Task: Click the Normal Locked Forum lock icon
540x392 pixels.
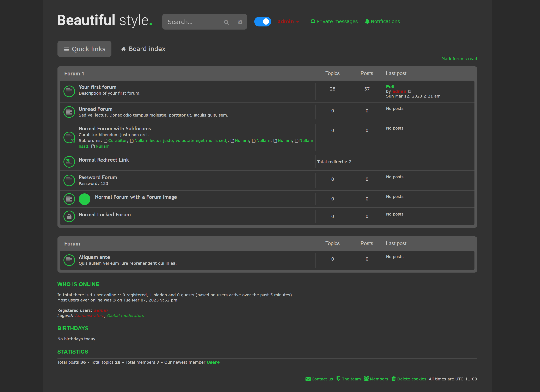Action: coord(69,216)
